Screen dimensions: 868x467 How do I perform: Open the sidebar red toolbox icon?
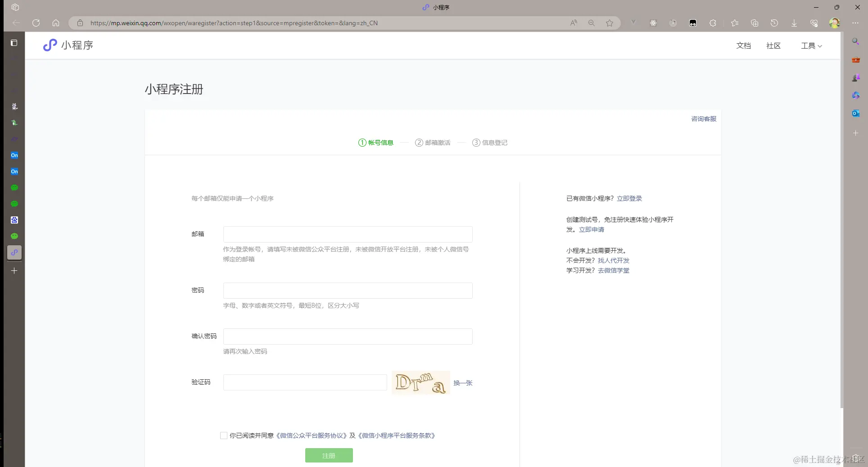[856, 60]
